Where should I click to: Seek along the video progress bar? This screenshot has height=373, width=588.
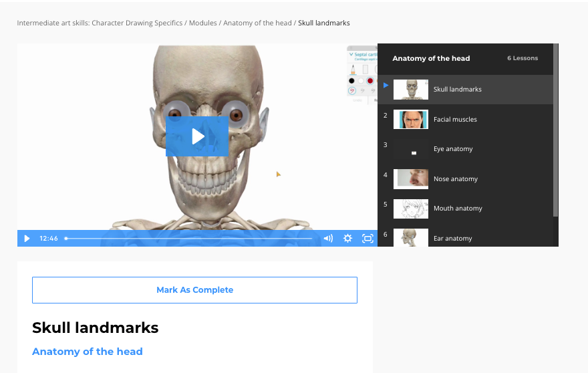tap(188, 238)
